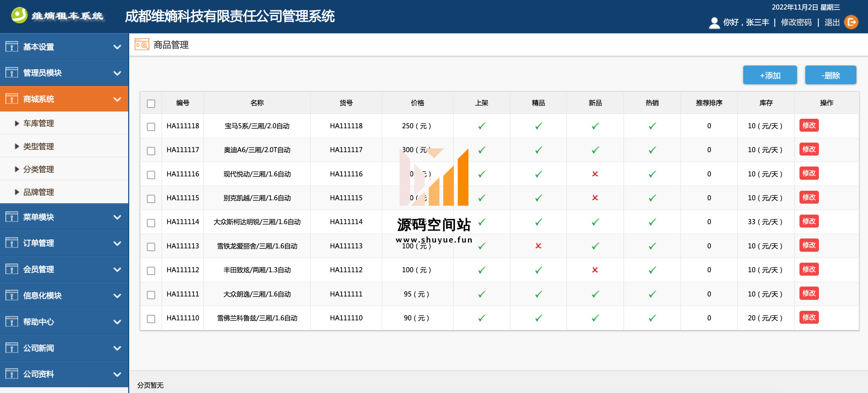Check the box for row HA111112
The width and height of the screenshot is (868, 393).
tap(151, 271)
